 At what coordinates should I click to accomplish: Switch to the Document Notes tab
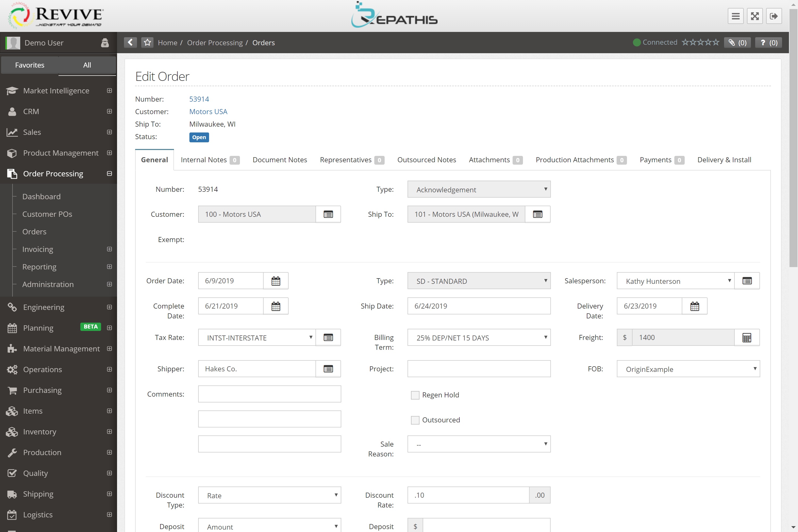tap(280, 160)
